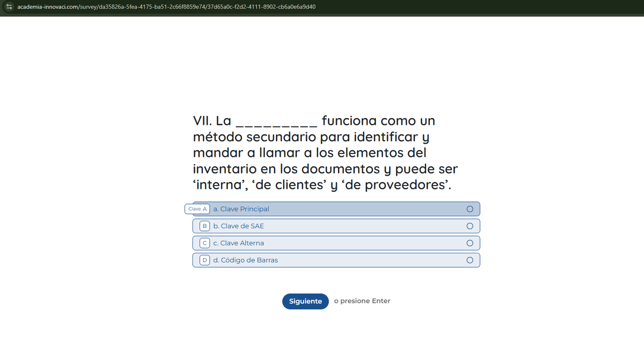Select the radio circle for Código de Barras

[x=470, y=260]
